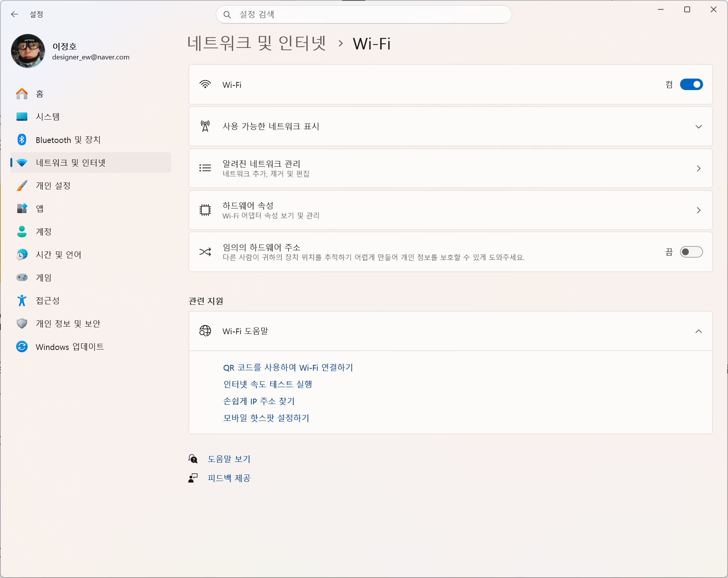Click the 시간 및 언어 globe-clock icon

(22, 255)
